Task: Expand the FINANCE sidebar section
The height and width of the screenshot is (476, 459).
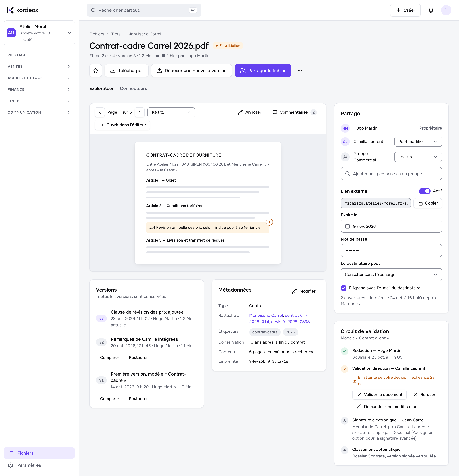Action: point(39,89)
